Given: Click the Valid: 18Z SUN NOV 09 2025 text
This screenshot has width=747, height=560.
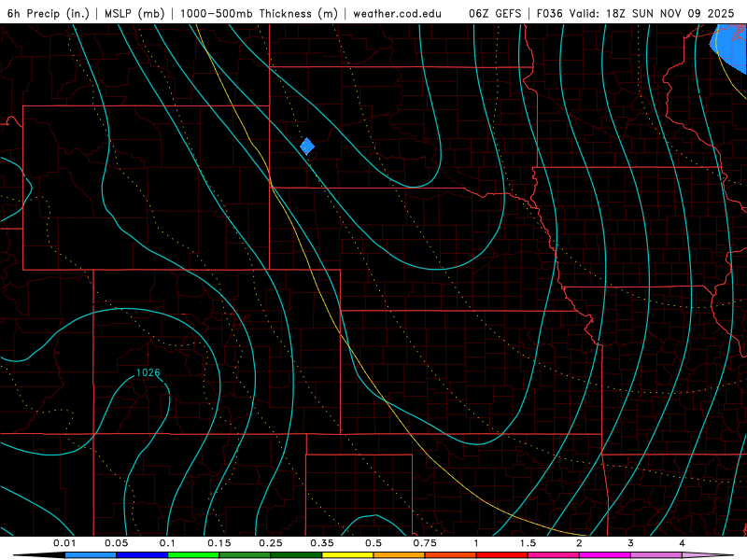Looking at the screenshot, I should pyautogui.click(x=651, y=13).
